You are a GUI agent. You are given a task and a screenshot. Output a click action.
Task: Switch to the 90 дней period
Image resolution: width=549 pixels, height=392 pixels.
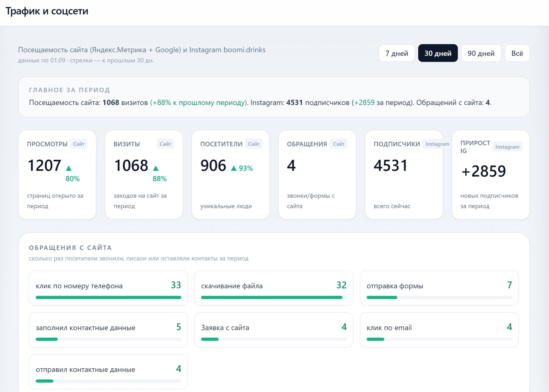pos(481,53)
